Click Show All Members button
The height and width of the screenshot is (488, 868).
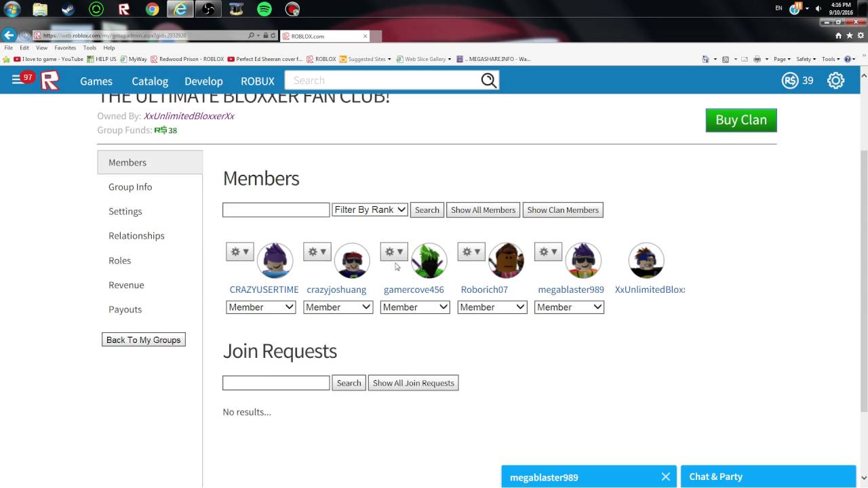[484, 210]
